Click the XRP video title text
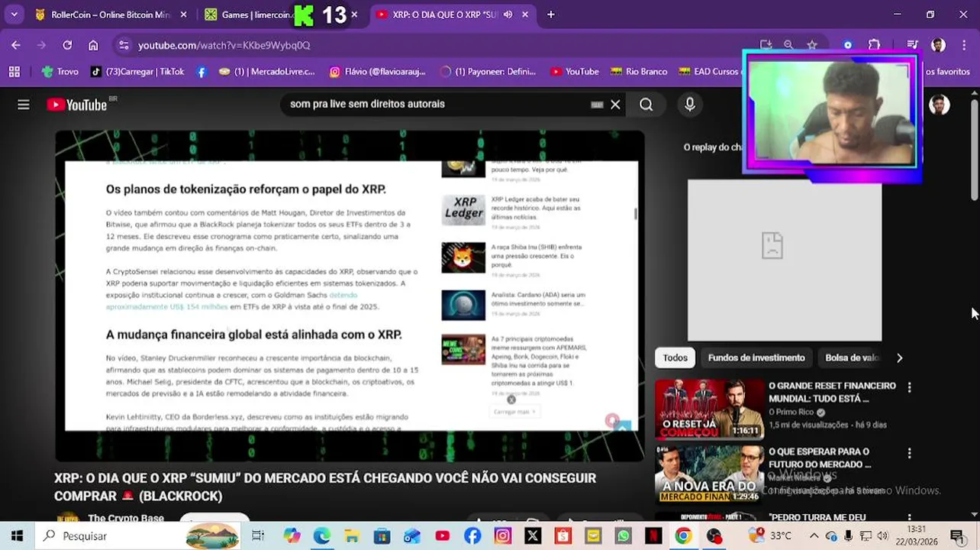This screenshot has width=980, height=550. pos(325,487)
